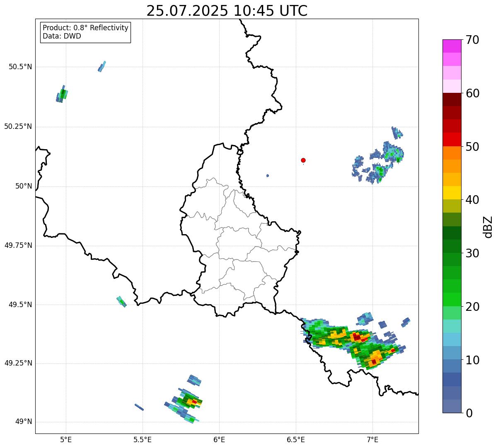Click the 49.75°N latitude label

coord(18,245)
